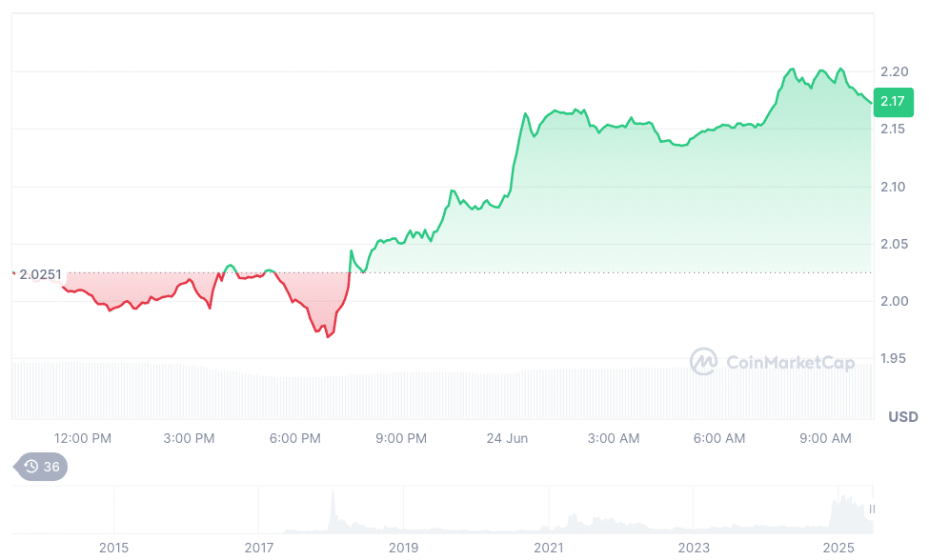This screenshot has height=560, width=929.
Task: Click the 2.20 price axis label
Action: pyautogui.click(x=893, y=71)
